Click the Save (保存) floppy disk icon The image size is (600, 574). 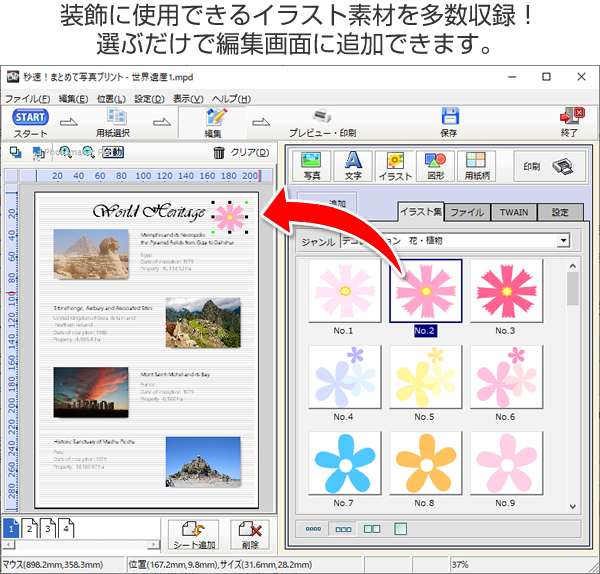[x=450, y=117]
